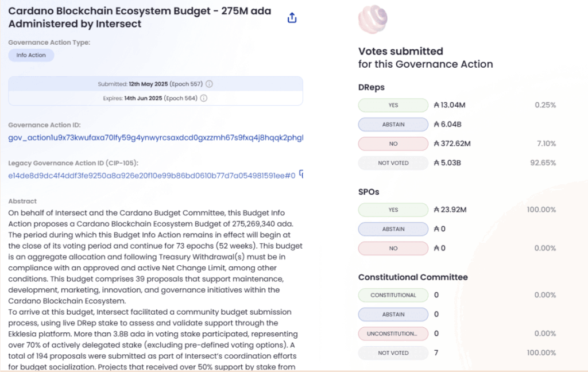The width and height of the screenshot is (588, 372).
Task: Click the Governance Action ID label
Action: (44, 125)
